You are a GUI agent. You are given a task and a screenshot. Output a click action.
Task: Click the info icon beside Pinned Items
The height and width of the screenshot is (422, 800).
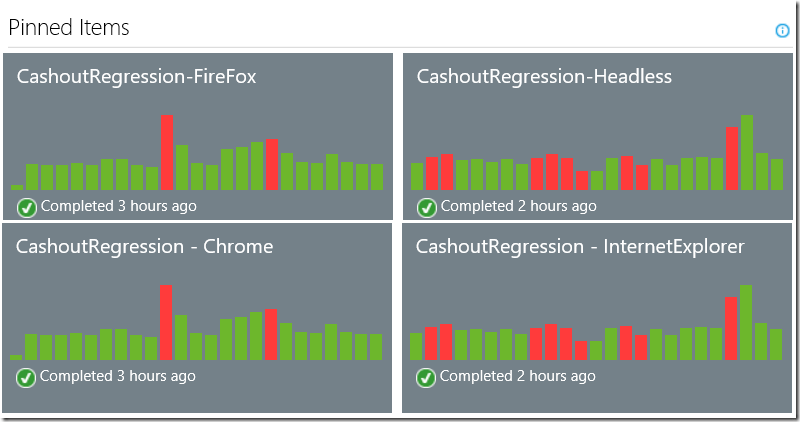click(783, 31)
